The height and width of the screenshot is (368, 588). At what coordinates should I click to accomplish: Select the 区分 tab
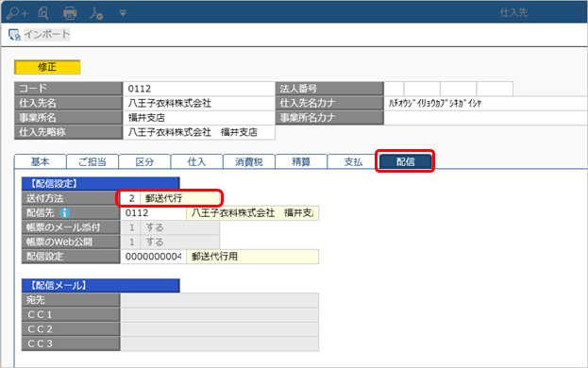[x=144, y=161]
